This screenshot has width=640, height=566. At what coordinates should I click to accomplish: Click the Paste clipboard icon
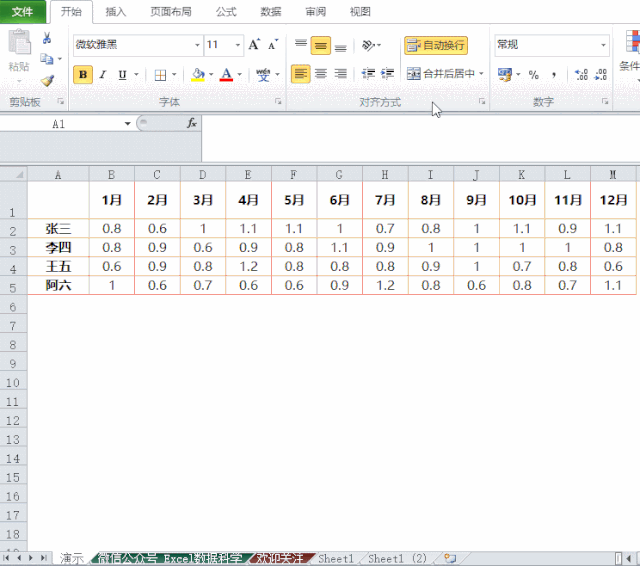[19, 42]
